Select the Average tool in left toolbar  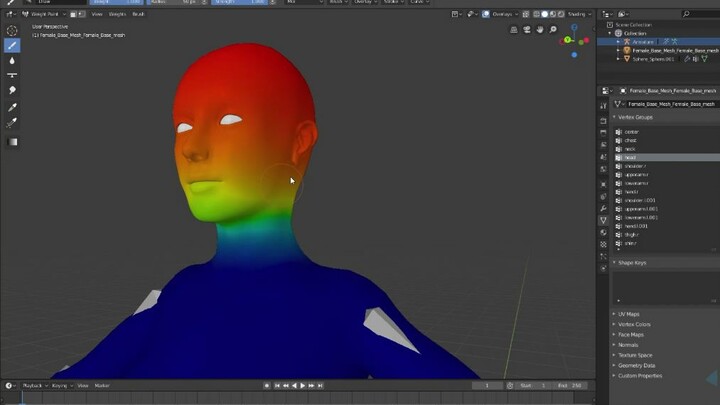(x=12, y=75)
